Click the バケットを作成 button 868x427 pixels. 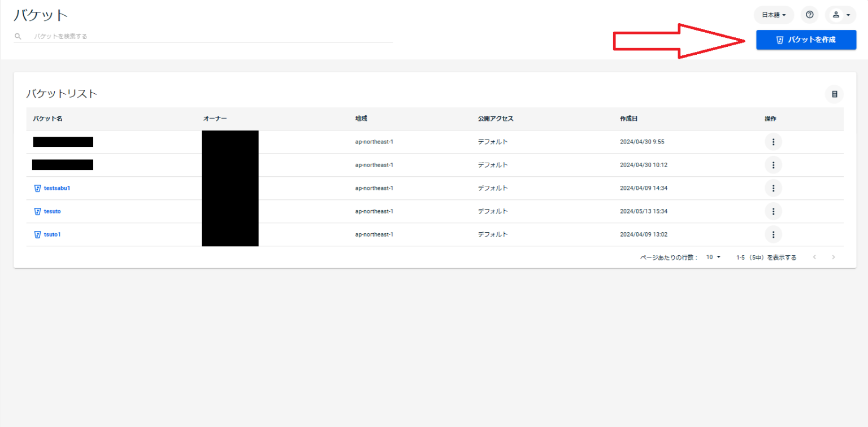[806, 40]
